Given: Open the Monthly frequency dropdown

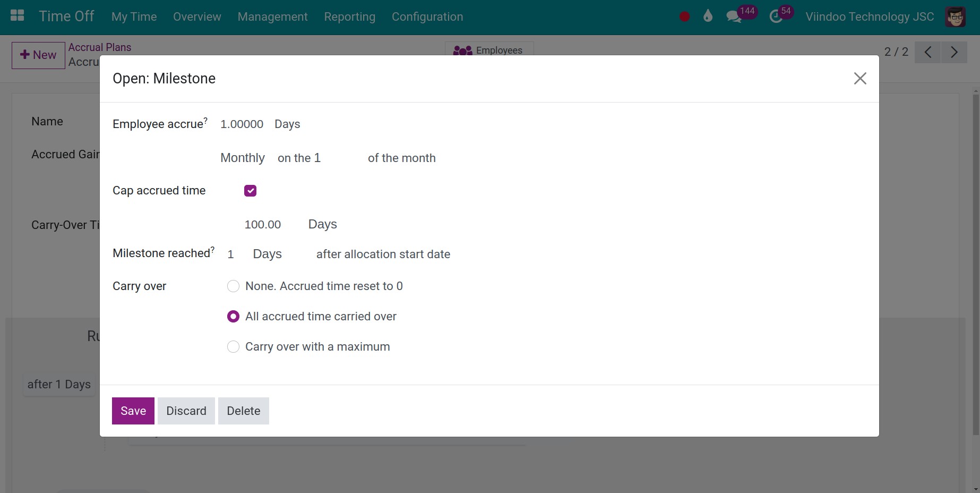Looking at the screenshot, I should tap(243, 158).
